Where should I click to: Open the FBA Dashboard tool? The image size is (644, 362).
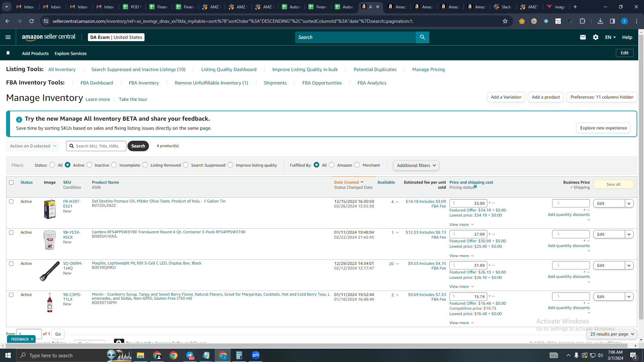[97, 83]
